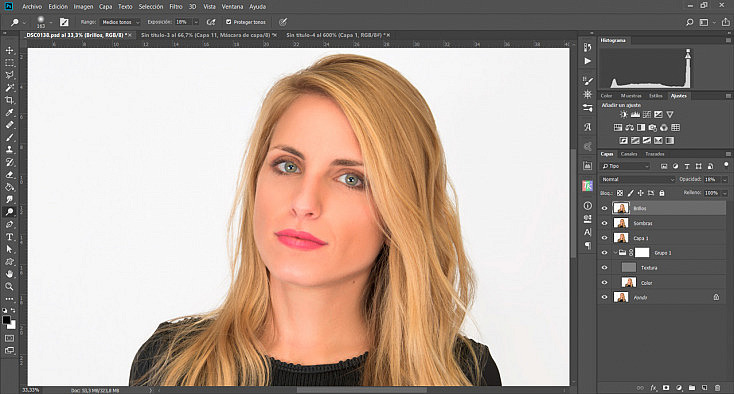Delete layer using trash icon

coord(717,388)
